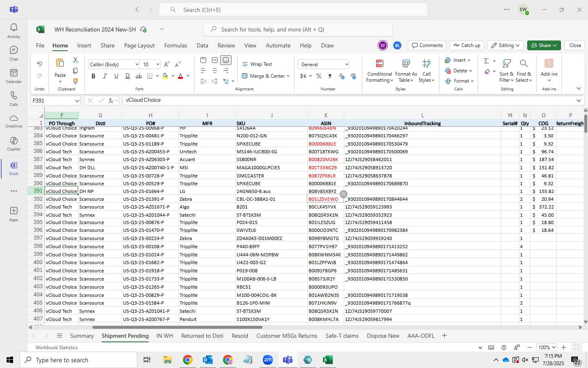This screenshot has height=368, width=588.
Task: Open font size dropdown
Action: pos(157,65)
